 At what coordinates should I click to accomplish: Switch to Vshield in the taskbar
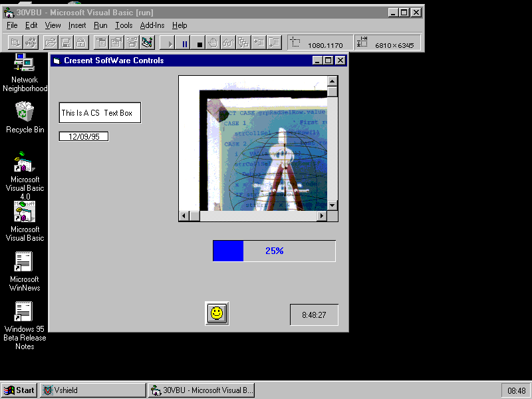(92, 390)
